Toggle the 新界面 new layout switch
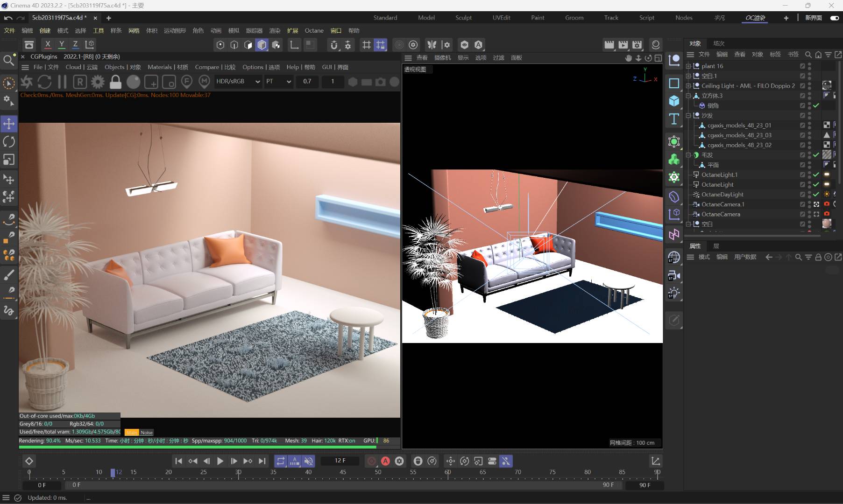The image size is (843, 504). pos(835,18)
